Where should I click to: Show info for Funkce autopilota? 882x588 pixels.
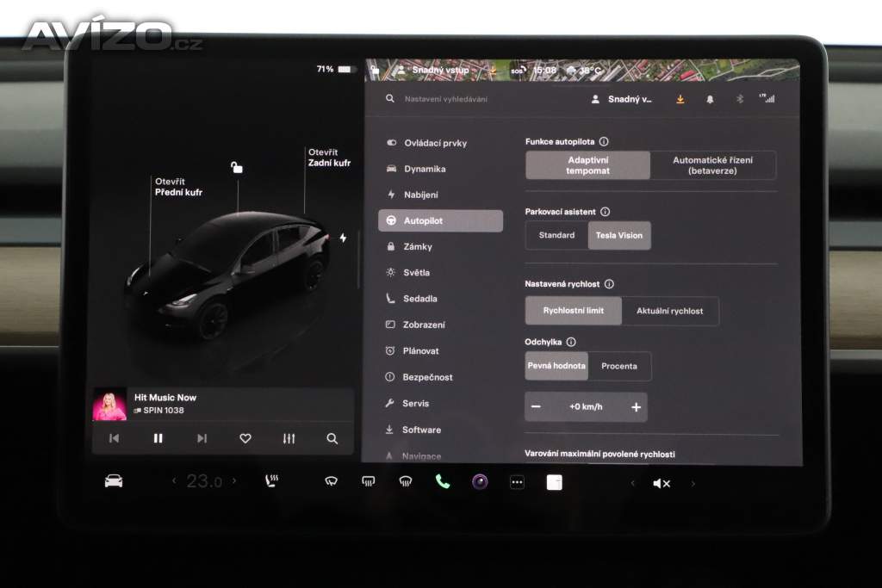point(604,142)
